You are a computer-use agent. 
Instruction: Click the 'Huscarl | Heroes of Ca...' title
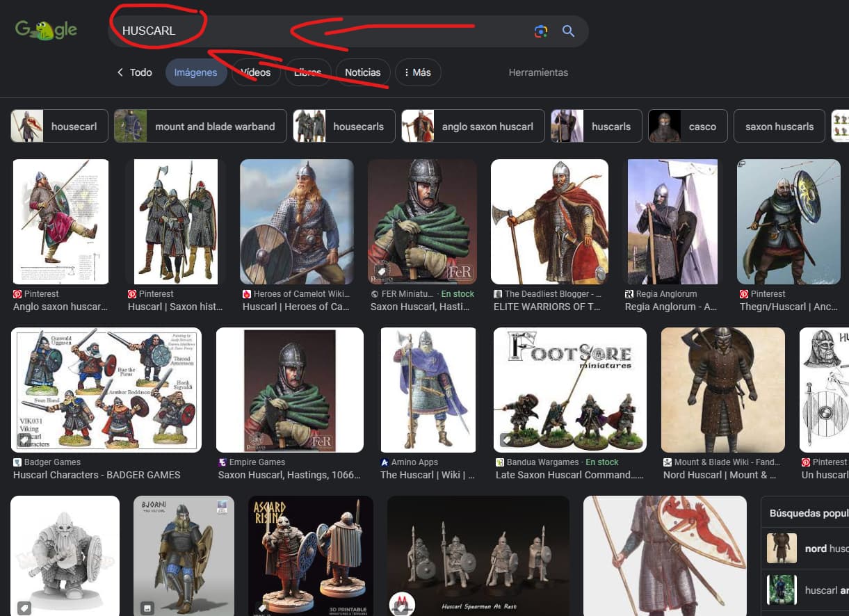click(294, 307)
